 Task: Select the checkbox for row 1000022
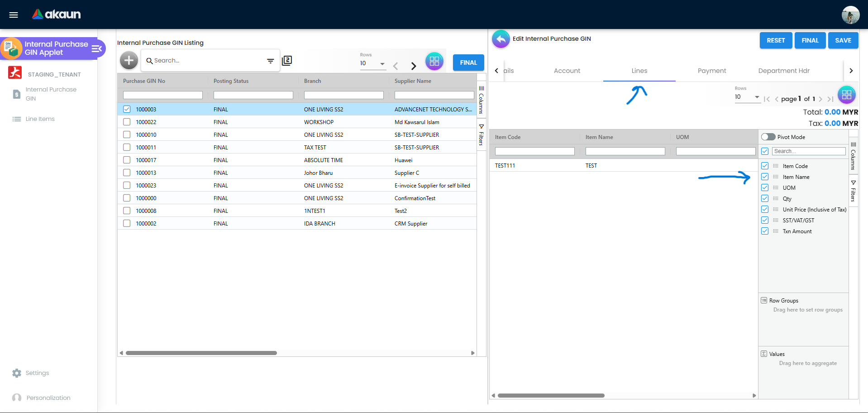(x=127, y=122)
